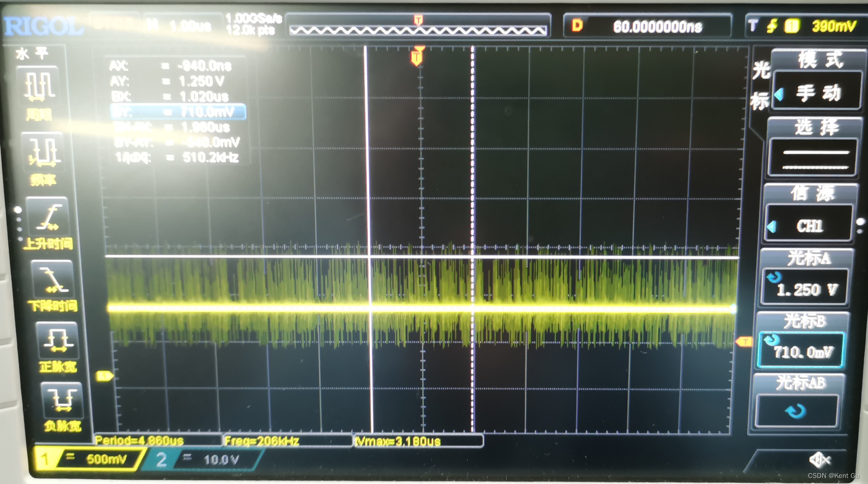868x484 pixels.
Task: Select channel 1 label at 500mV scale
Action: (x=90, y=459)
